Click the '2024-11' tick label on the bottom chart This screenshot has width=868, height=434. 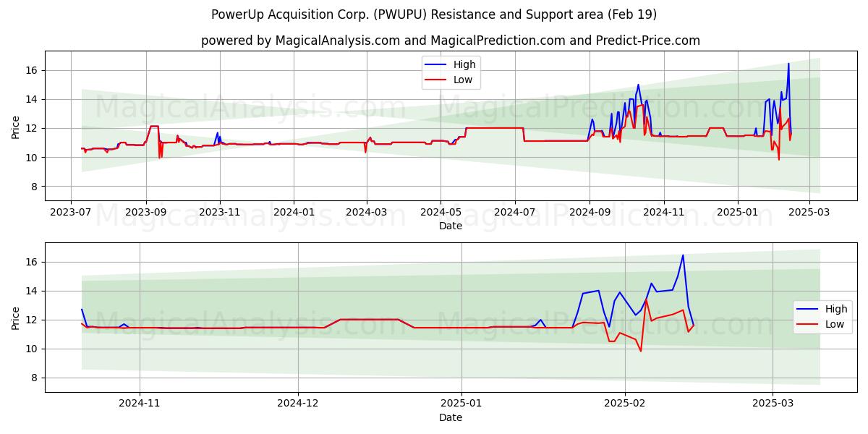139,404
